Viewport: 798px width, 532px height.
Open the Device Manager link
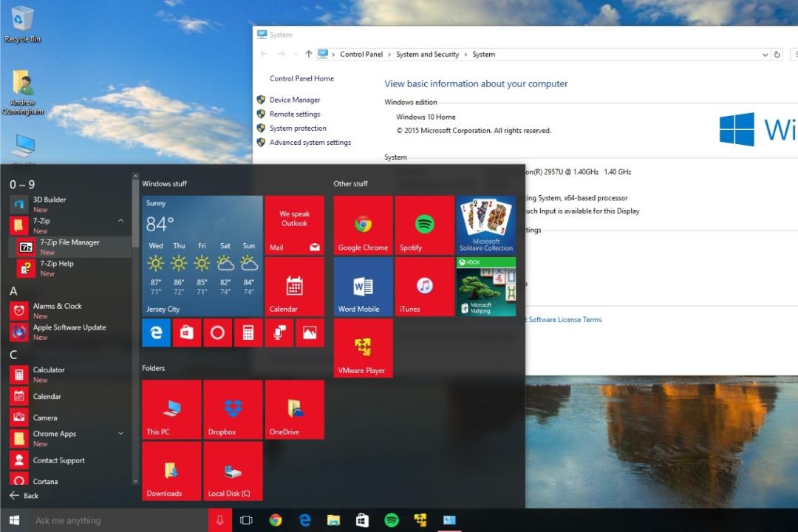(295, 100)
